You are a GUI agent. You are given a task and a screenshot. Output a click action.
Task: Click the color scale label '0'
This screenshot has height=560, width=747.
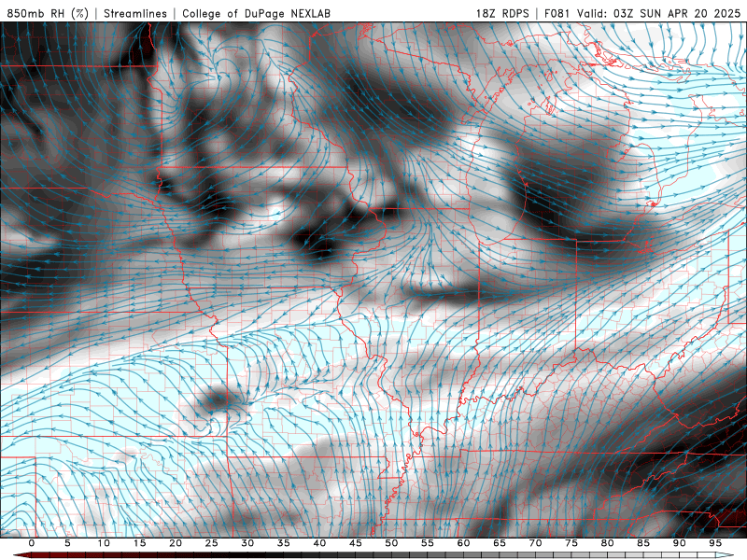click(x=32, y=543)
